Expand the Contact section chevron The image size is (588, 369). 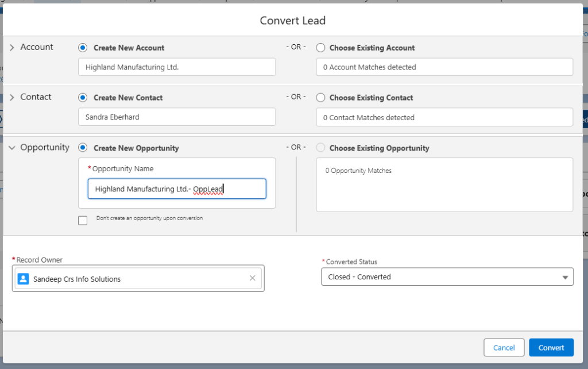coord(11,97)
